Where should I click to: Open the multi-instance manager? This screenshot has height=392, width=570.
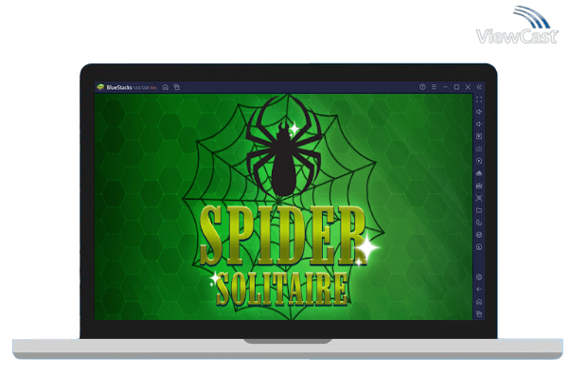479,223
